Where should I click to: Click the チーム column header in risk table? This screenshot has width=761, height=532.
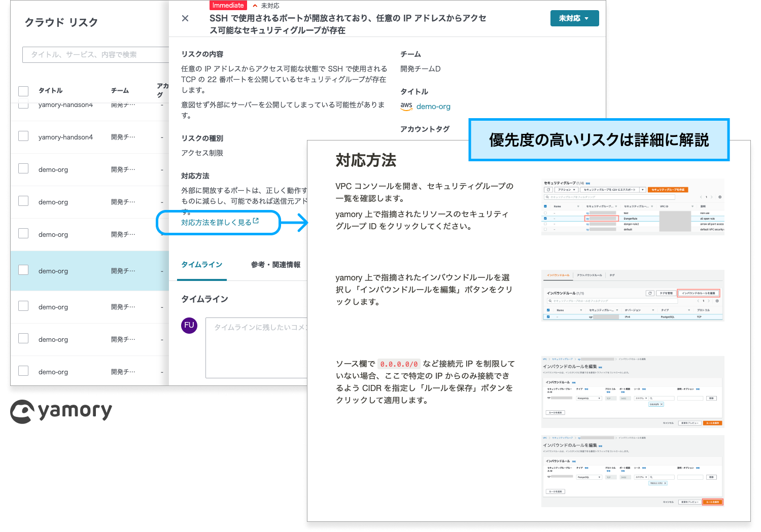click(x=120, y=90)
